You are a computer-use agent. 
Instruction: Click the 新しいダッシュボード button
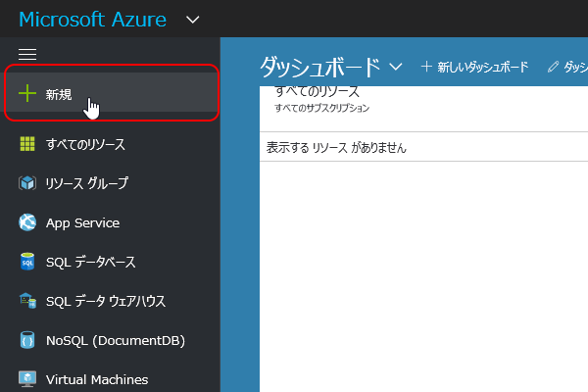click(x=474, y=67)
